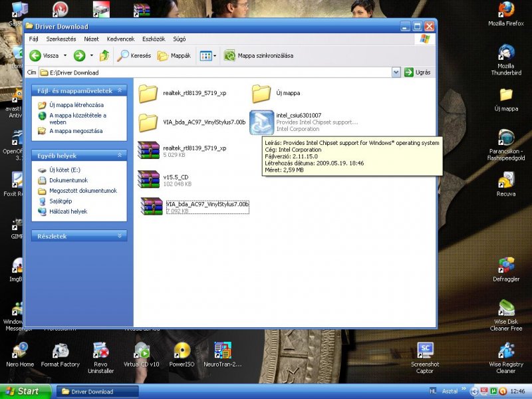Select realtek_rtl8139_5719_xp RAR archive 5 029 KB
This screenshot has width=532, height=399.
(x=148, y=150)
